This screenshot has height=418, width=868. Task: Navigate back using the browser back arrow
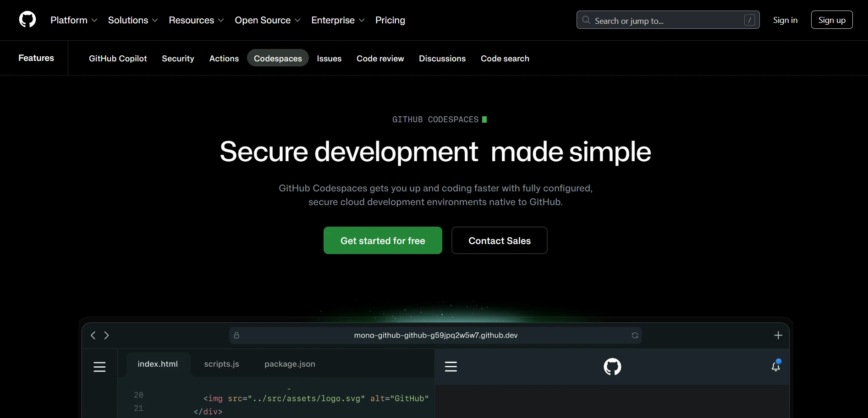coord(93,335)
